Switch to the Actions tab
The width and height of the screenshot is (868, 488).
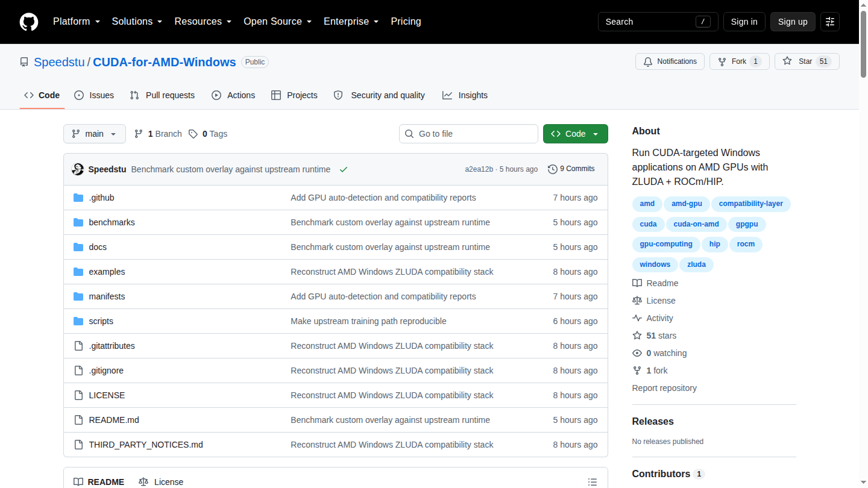pos(233,95)
